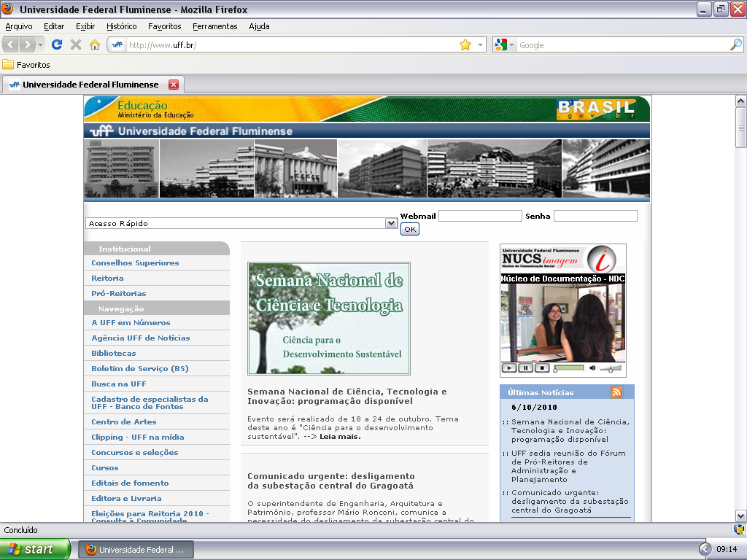Open the Acesso Rápido dropdown
747x560 pixels.
tap(391, 223)
